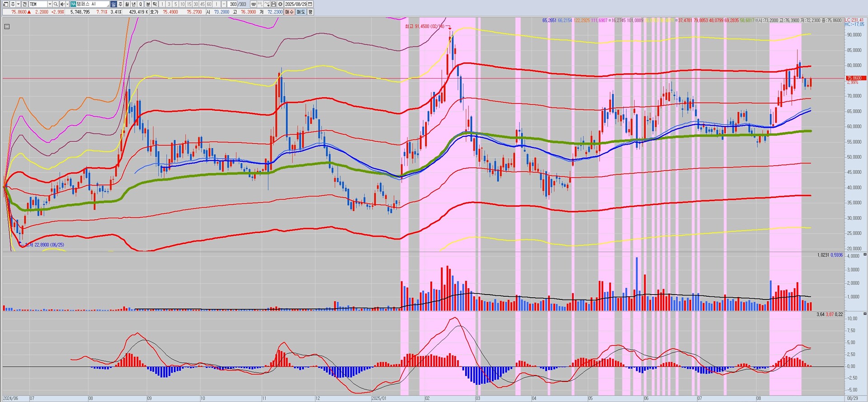
Task: Click the floppy disk save icon
Action: pos(274,4)
